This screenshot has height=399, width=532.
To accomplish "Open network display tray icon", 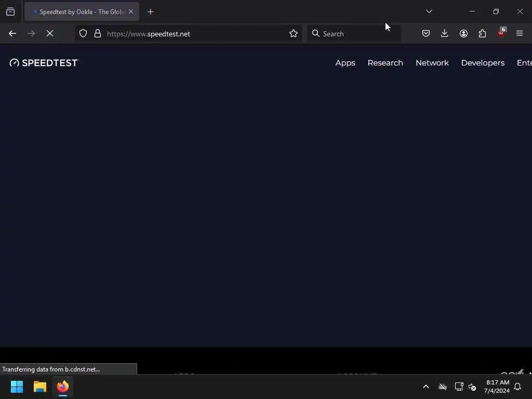I will point(459,387).
